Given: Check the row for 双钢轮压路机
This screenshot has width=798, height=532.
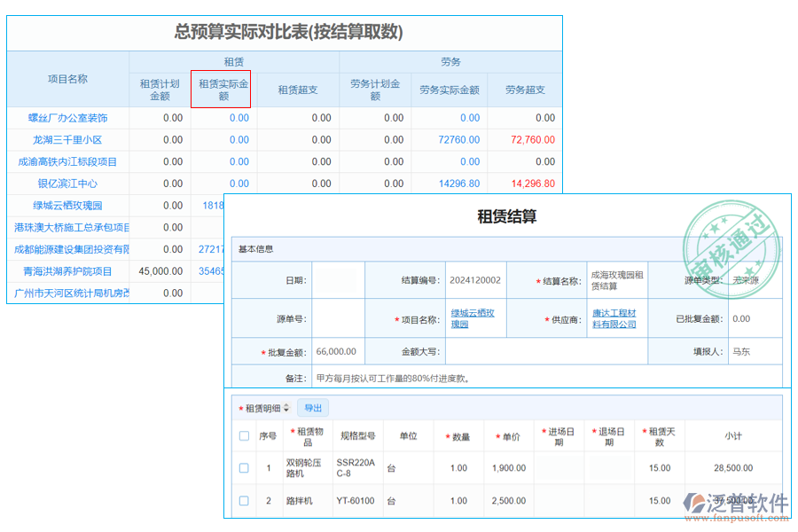Looking at the screenshot, I should [243, 468].
